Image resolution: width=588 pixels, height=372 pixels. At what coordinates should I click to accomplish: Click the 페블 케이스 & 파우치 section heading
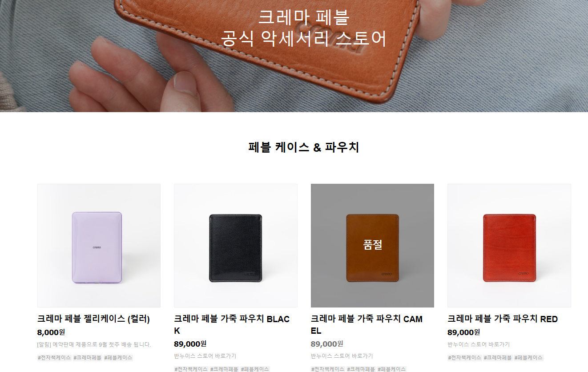[304, 147]
